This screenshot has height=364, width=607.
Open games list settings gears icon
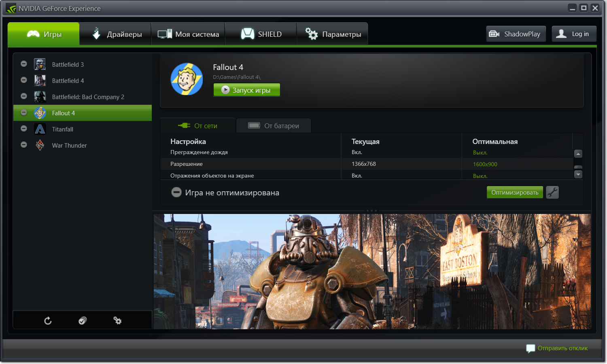[117, 321]
